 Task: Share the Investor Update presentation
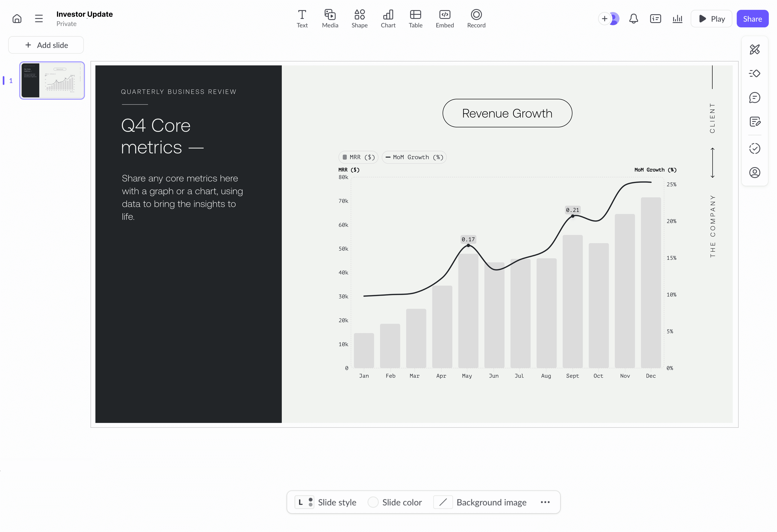click(x=752, y=18)
